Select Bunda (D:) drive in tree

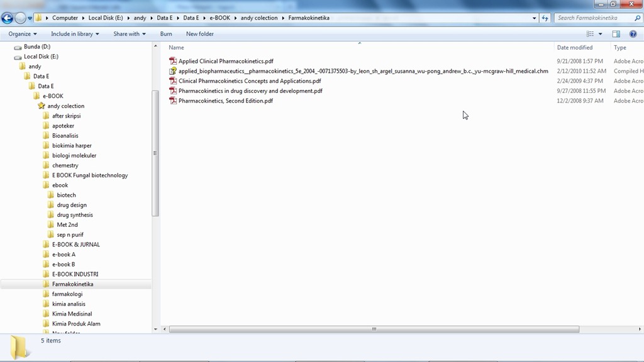click(x=37, y=47)
